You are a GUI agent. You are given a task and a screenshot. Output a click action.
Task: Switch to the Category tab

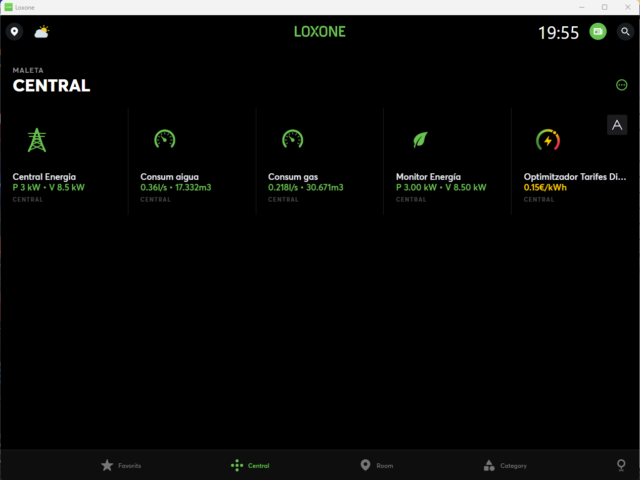pyautogui.click(x=505, y=465)
